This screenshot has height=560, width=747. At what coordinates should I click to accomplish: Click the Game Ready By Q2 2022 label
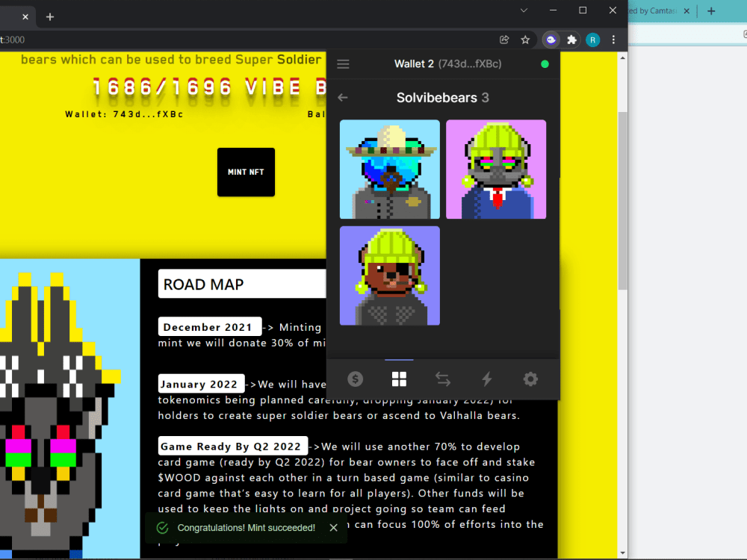click(232, 447)
